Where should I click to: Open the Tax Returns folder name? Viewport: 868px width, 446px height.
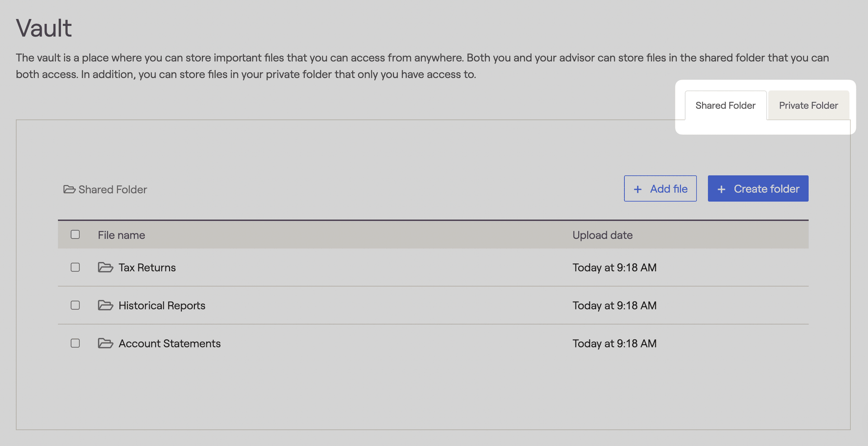click(x=147, y=268)
